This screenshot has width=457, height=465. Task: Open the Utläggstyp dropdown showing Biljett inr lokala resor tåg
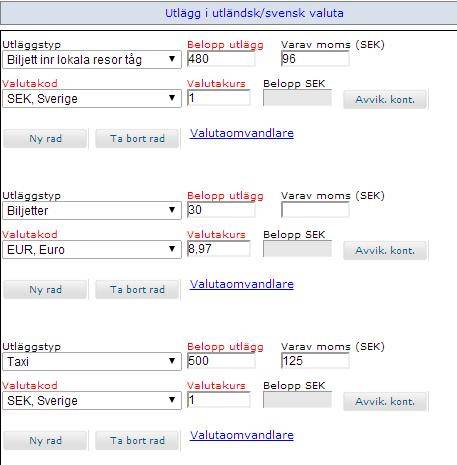[92, 60]
